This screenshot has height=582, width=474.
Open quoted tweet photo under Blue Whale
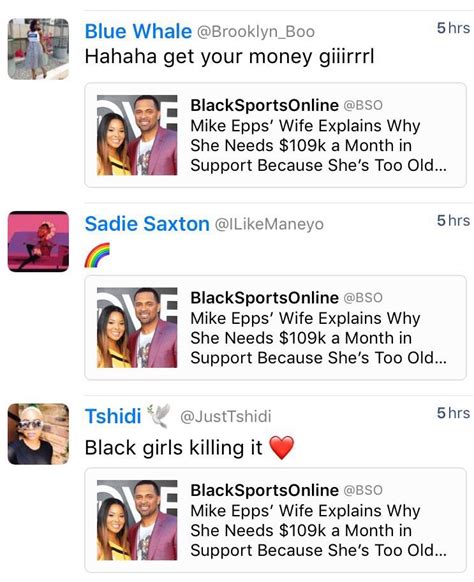(x=137, y=135)
